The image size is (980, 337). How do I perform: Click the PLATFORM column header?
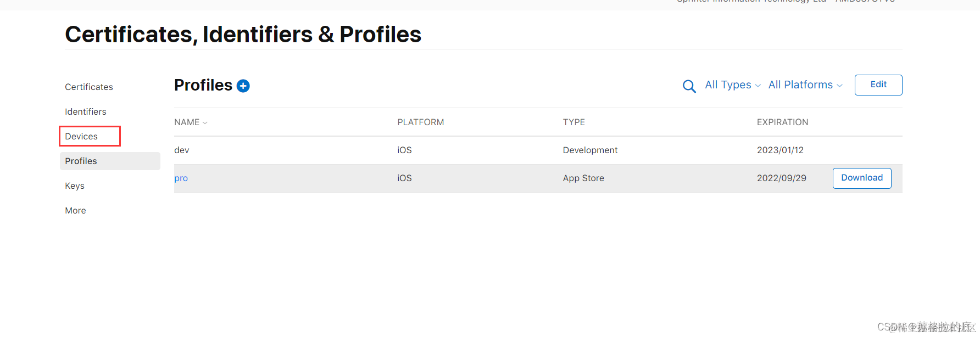[x=420, y=122]
